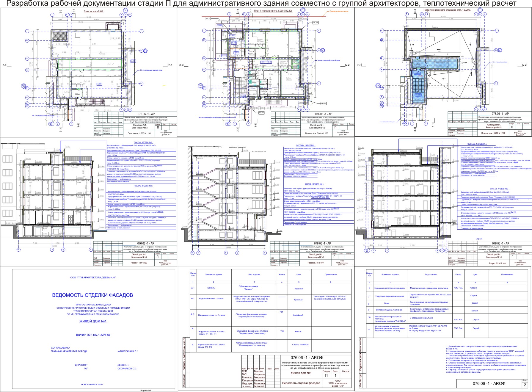Click 7042 RAL cell for metal doors

[458, 288]
